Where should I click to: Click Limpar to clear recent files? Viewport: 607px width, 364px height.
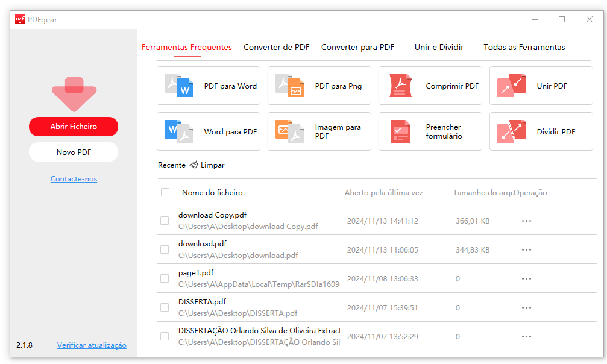pos(213,165)
